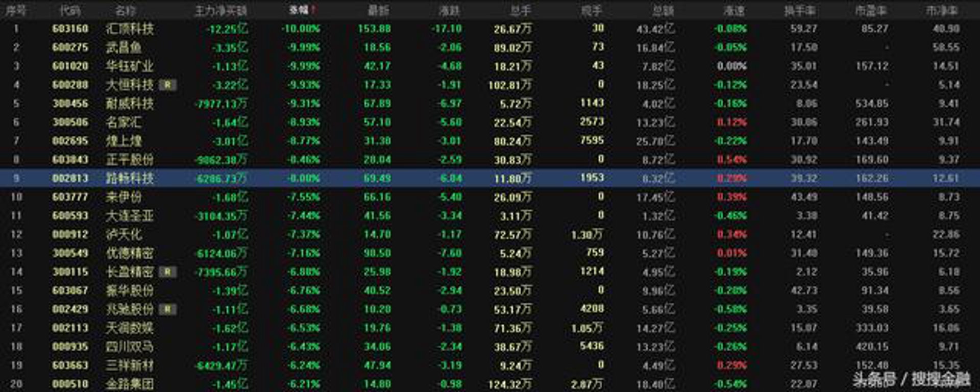The image size is (980, 392).
Task: Sort by the 总手 column header
Action: (521, 10)
